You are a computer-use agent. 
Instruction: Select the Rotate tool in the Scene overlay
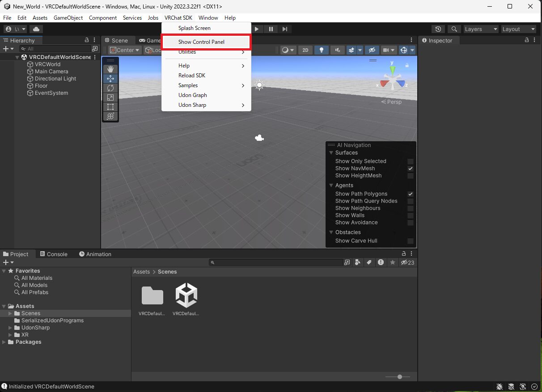click(110, 88)
